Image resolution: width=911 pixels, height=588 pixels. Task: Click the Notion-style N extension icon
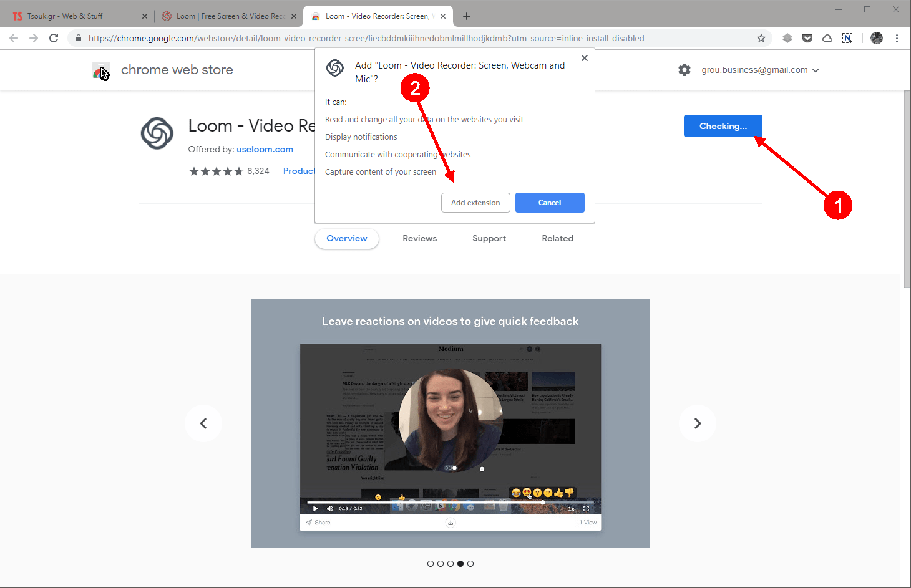click(847, 38)
